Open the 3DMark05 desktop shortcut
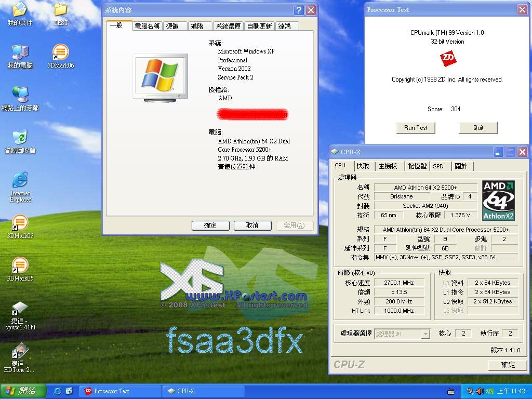The height and width of the screenshot is (399, 532). pyautogui.click(x=20, y=265)
